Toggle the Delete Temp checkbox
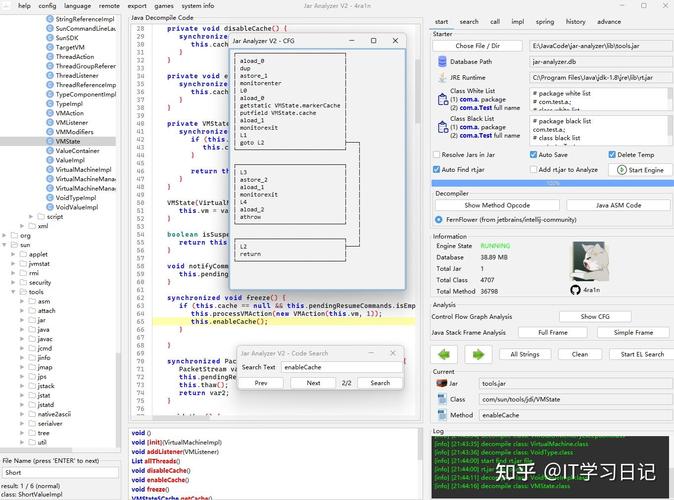This screenshot has width=674, height=500. click(612, 154)
